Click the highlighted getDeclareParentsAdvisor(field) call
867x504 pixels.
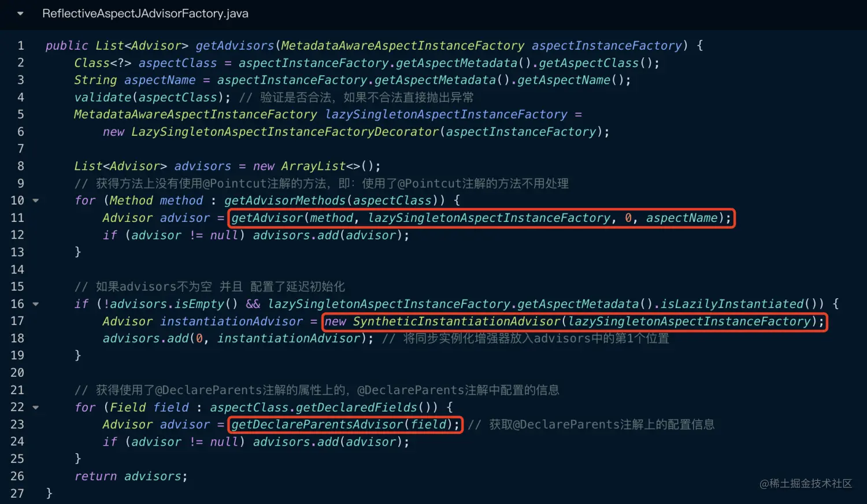pos(346,425)
